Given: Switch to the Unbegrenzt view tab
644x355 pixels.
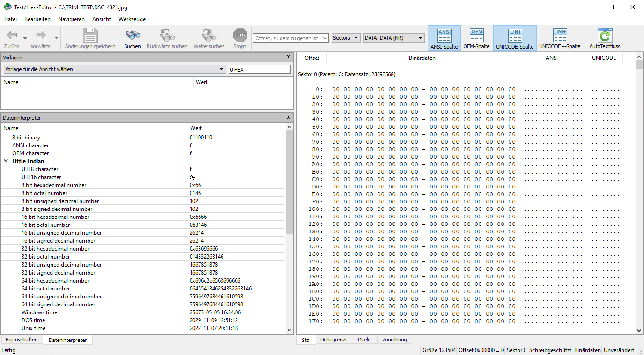Looking at the screenshot, I should (x=333, y=340).
